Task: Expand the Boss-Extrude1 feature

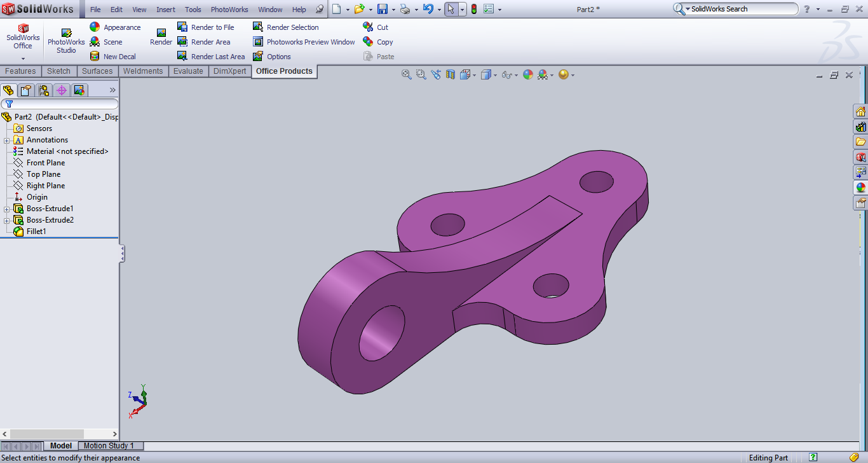Action: pyautogui.click(x=5, y=209)
